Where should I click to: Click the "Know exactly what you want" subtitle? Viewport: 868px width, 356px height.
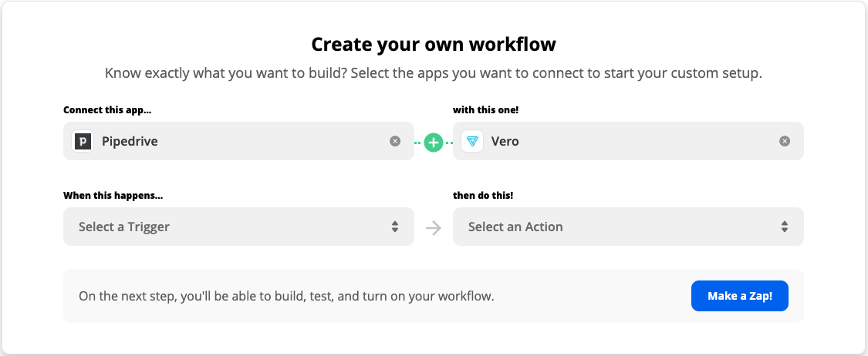click(x=434, y=74)
